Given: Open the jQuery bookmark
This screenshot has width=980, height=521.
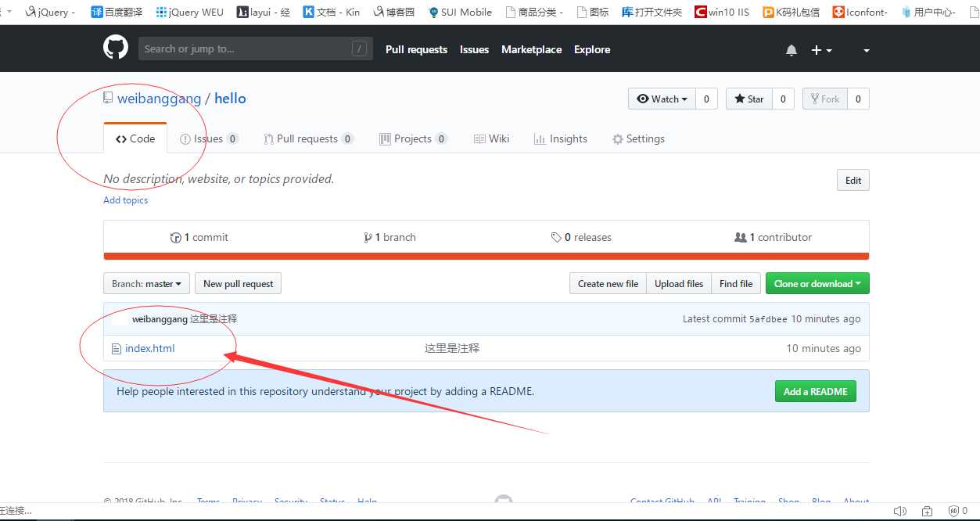Looking at the screenshot, I should click(50, 12).
